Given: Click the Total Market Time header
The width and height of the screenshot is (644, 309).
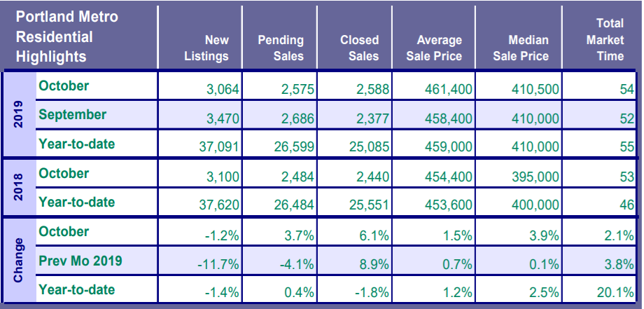Looking at the screenshot, I should (604, 41).
